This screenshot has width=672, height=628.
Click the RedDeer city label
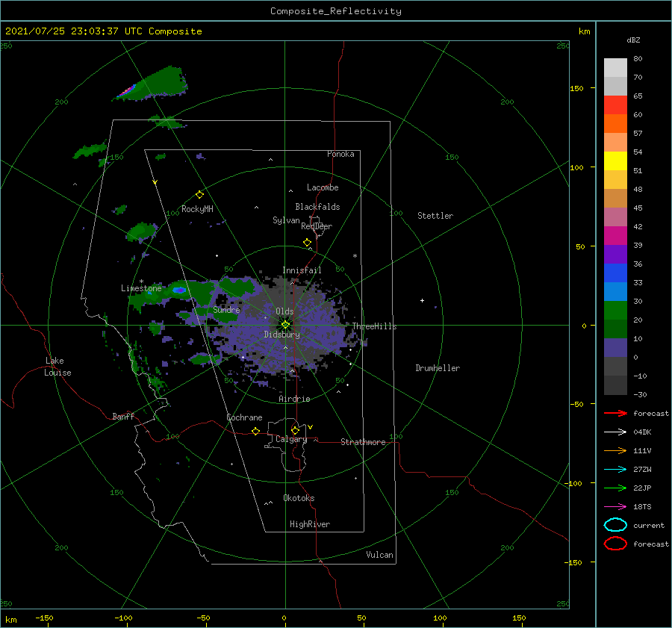point(317,226)
